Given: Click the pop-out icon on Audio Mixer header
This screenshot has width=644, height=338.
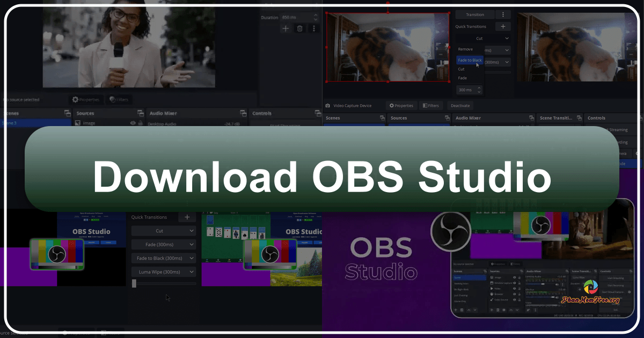Looking at the screenshot, I should click(x=244, y=113).
